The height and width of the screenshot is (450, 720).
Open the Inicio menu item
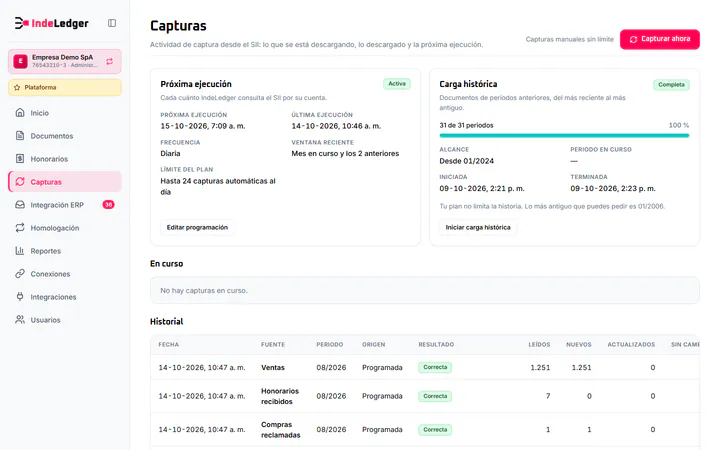pyautogui.click(x=65, y=112)
